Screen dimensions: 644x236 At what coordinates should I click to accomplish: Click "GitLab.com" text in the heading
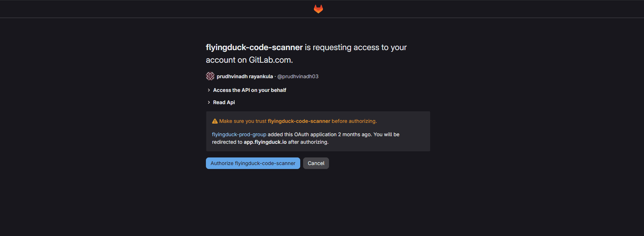tap(270, 59)
